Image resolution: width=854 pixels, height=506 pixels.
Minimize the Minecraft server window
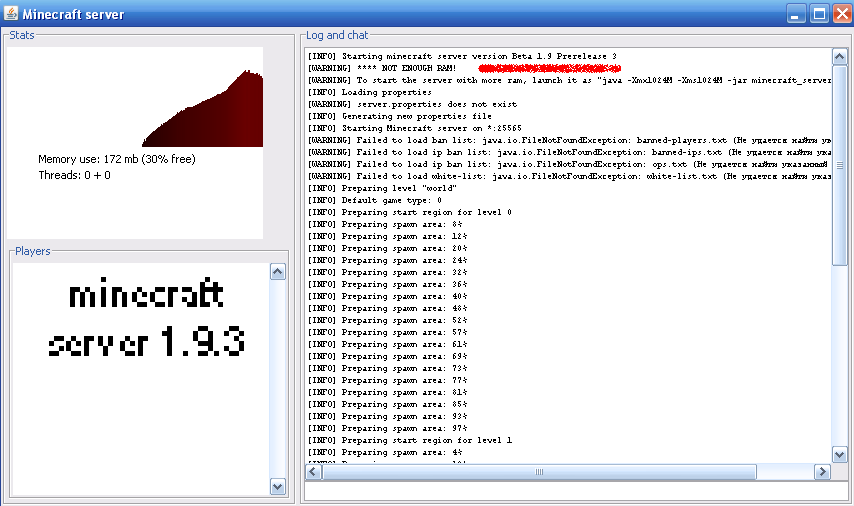click(796, 14)
